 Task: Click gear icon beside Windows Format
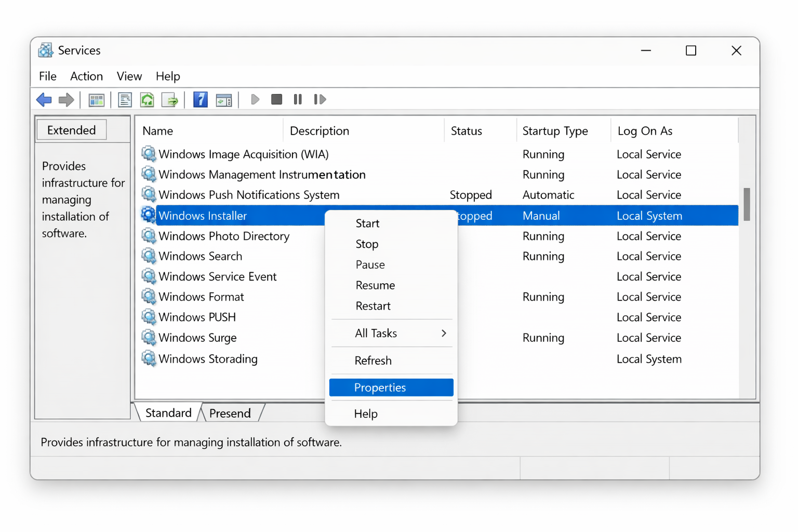click(149, 297)
